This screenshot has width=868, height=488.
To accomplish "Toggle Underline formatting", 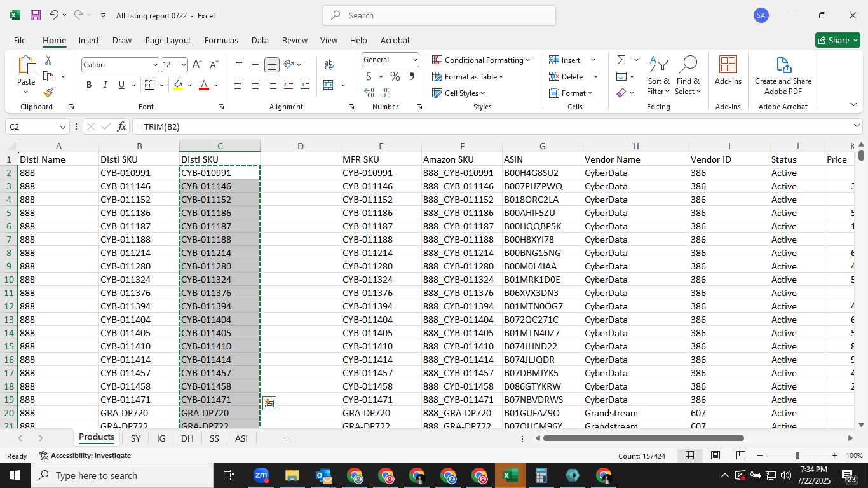I will click(121, 85).
